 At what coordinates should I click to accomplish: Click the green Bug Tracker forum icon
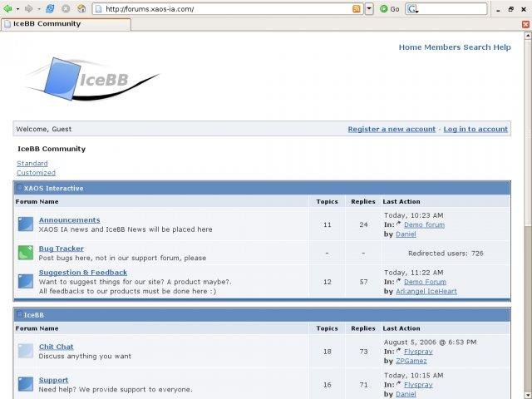pyautogui.click(x=26, y=253)
